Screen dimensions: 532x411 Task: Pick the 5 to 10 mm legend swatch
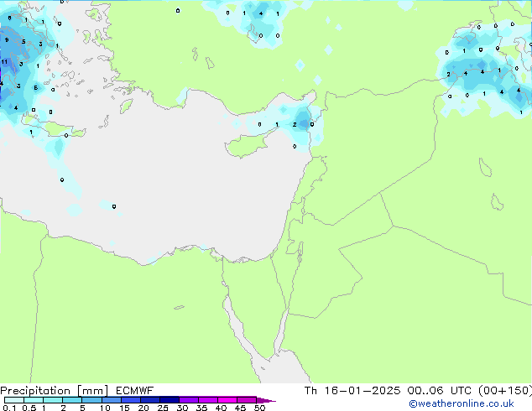coord(91,400)
